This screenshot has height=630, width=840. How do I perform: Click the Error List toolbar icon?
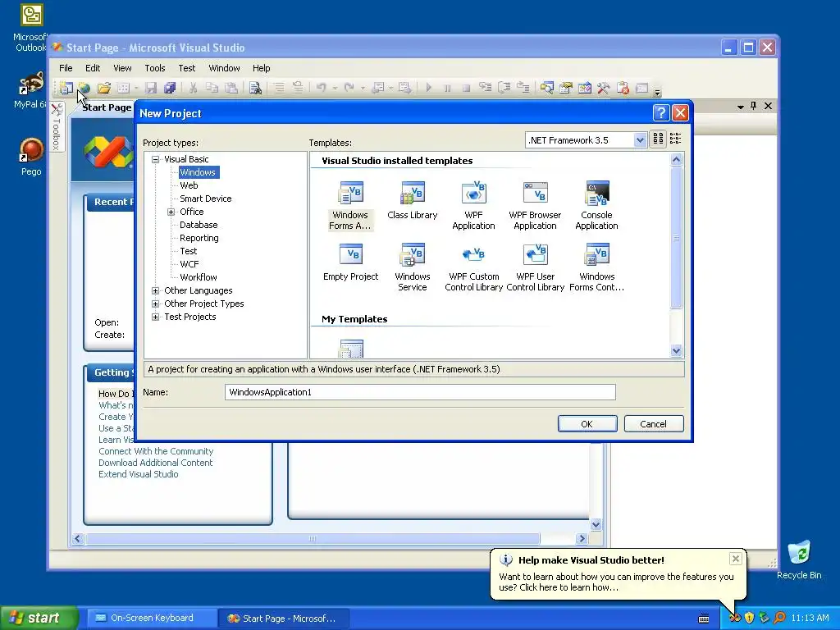[623, 88]
